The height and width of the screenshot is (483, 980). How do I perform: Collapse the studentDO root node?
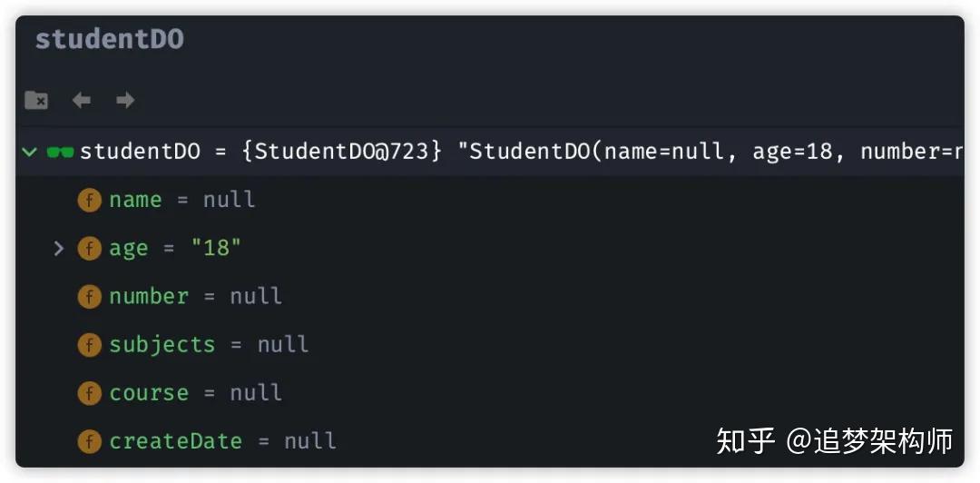point(30,152)
